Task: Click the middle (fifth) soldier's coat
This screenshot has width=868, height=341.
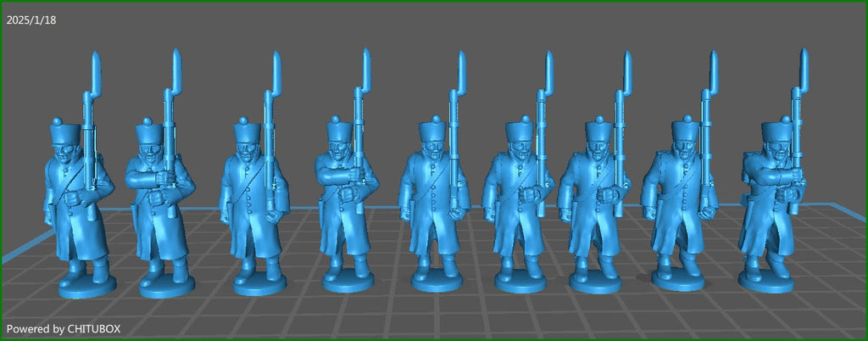Action: pos(434,212)
